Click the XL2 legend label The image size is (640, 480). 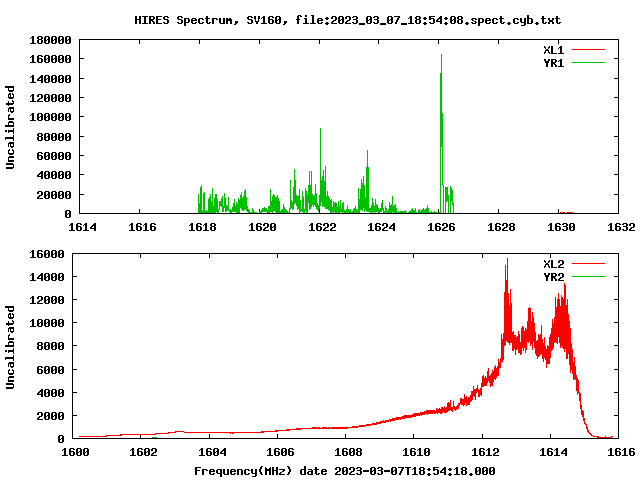553,264
